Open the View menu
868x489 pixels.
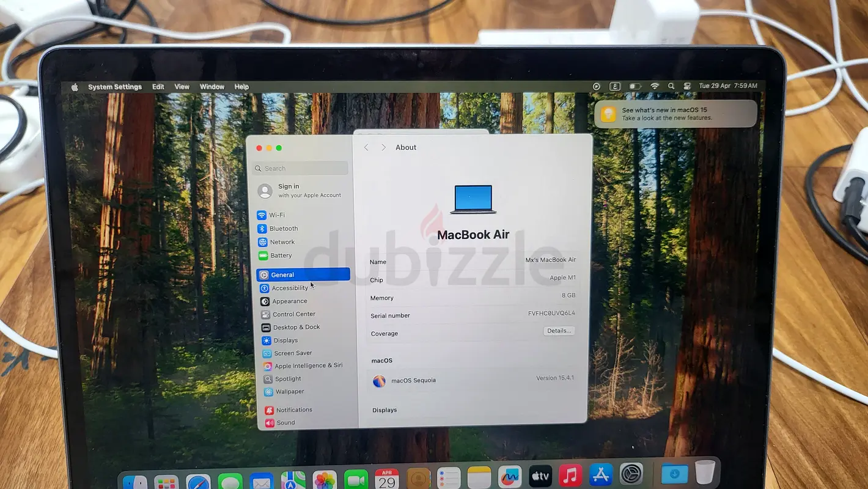click(182, 87)
